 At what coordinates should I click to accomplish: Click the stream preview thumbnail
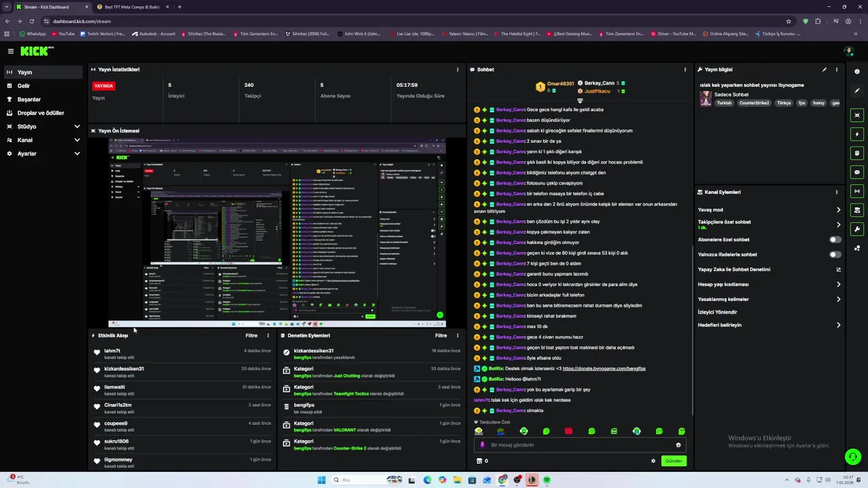277,233
